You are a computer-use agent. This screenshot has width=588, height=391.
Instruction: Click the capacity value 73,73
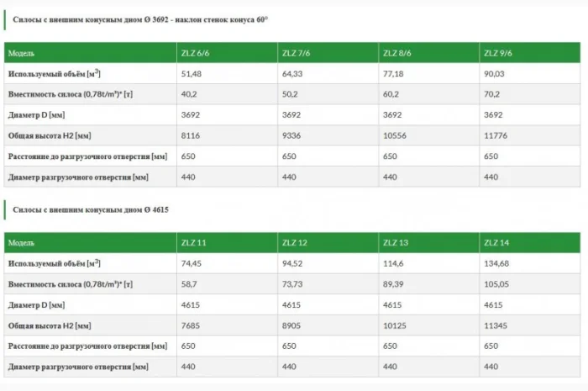[293, 284]
